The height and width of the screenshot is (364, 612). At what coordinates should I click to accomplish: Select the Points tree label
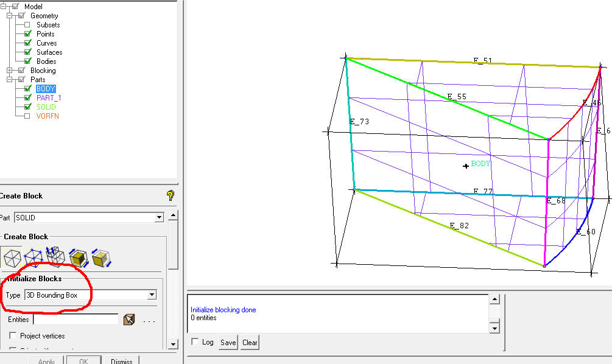[x=45, y=34]
